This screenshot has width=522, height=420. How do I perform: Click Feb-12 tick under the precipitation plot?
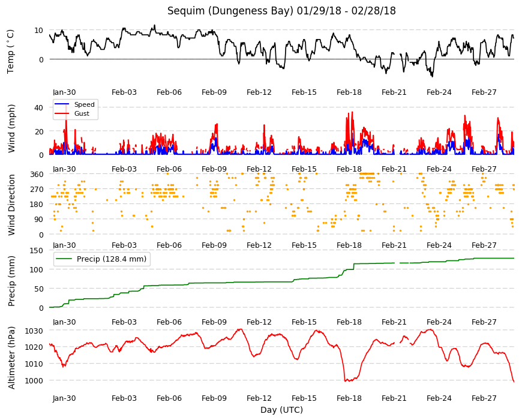click(x=259, y=322)
